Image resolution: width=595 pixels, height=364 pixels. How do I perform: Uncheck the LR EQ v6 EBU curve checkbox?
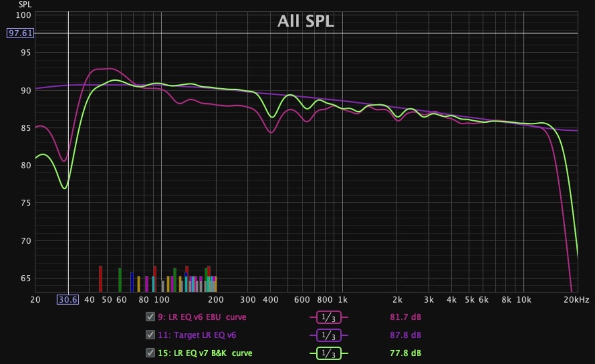pos(150,317)
